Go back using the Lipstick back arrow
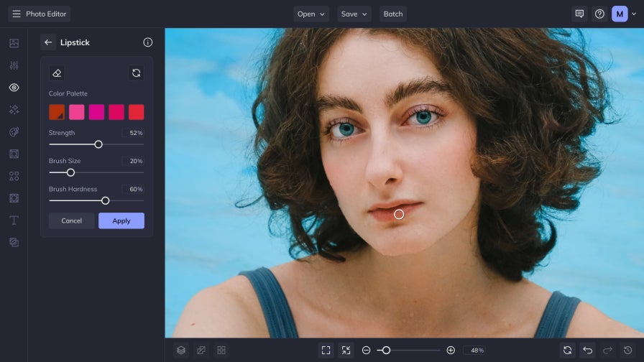 pos(48,42)
